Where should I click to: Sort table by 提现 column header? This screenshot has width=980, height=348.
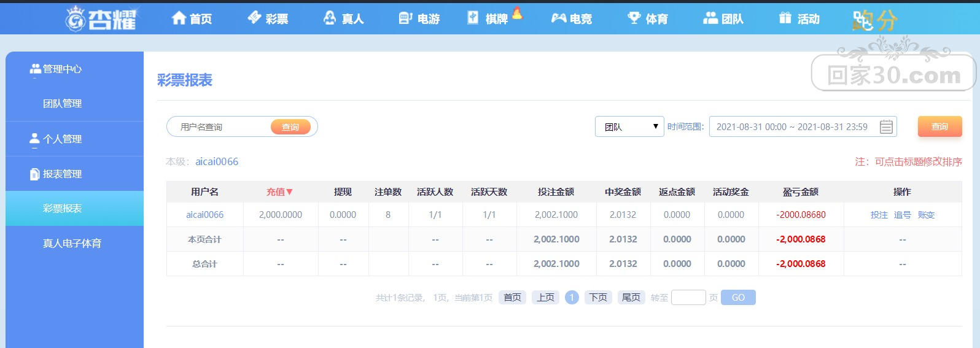click(343, 192)
